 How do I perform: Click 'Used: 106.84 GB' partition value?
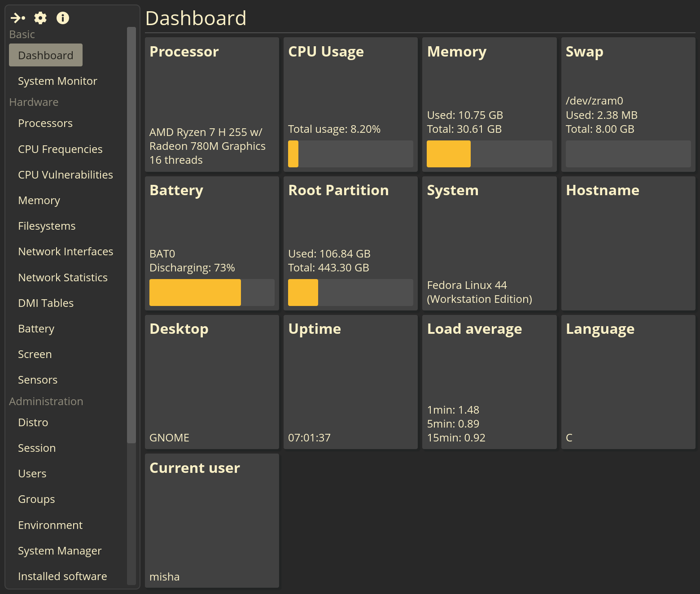tap(329, 254)
